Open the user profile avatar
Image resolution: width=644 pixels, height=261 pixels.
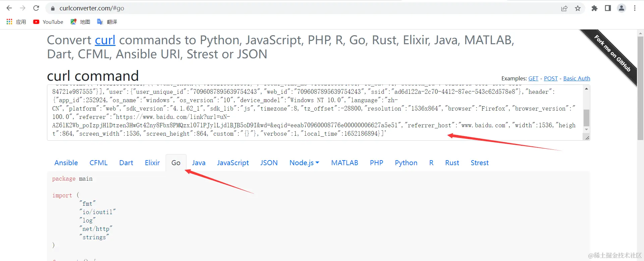coord(622,8)
